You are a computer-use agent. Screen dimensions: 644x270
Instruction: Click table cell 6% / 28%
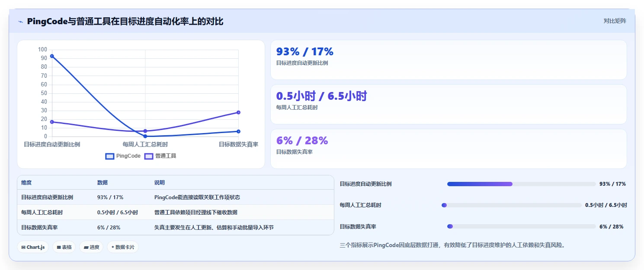tap(109, 228)
